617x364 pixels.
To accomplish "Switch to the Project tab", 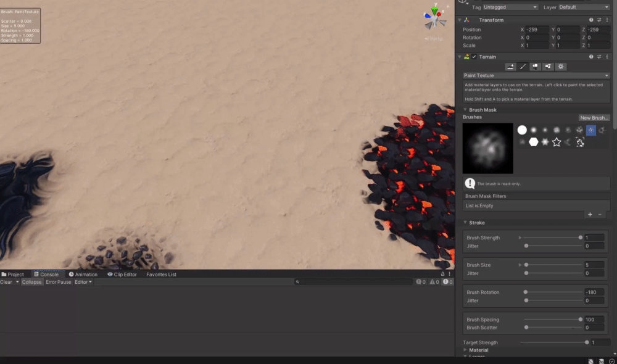I will 12,275.
